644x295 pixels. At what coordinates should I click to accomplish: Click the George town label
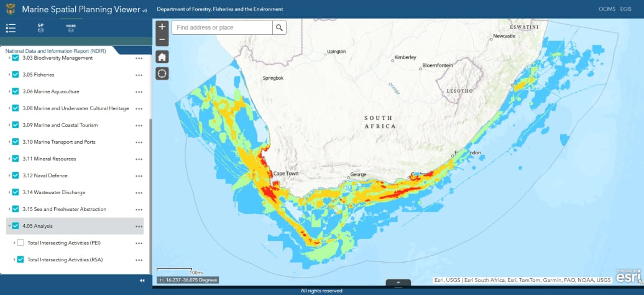click(x=358, y=174)
